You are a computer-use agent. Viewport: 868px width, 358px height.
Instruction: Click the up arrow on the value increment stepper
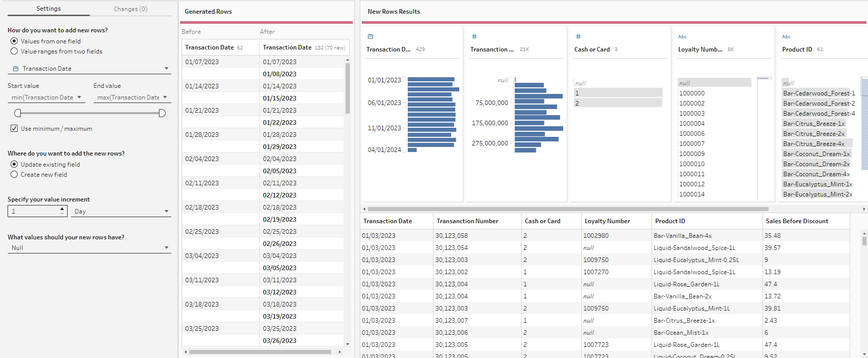63,209
